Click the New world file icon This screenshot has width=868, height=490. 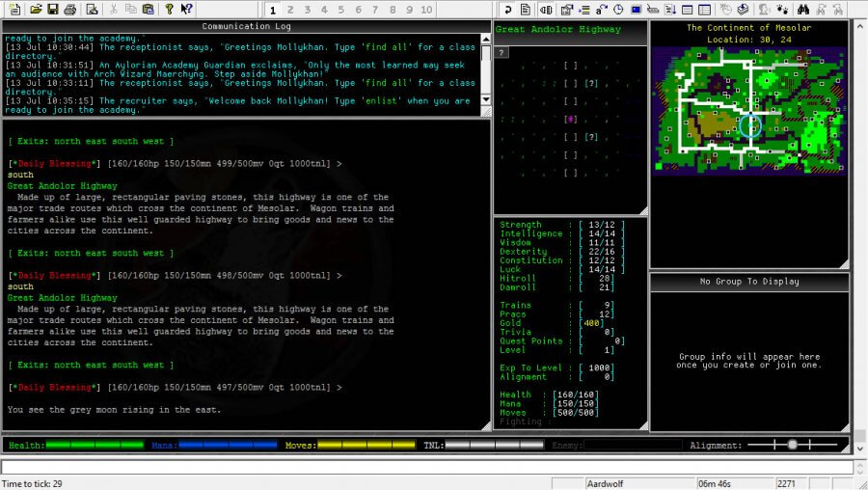pyautogui.click(x=14, y=9)
